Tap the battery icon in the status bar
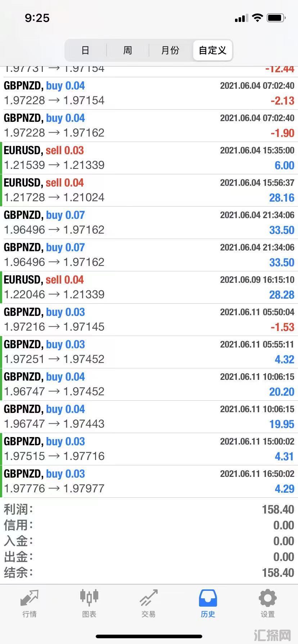 coord(276,18)
